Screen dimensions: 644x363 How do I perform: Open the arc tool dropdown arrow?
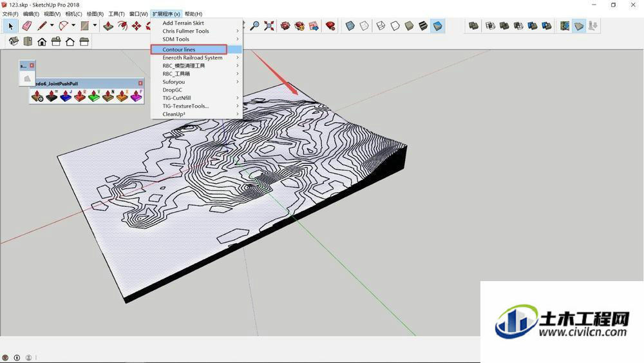tap(73, 26)
